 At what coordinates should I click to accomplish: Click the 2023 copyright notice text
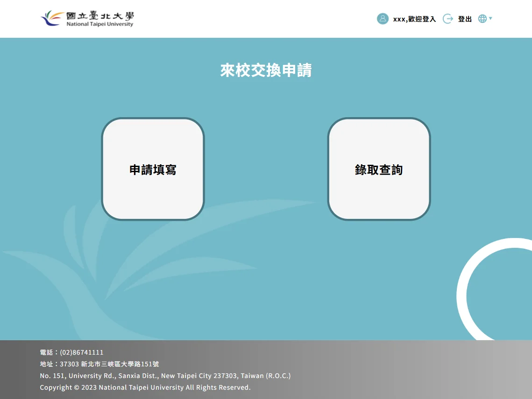click(x=145, y=387)
